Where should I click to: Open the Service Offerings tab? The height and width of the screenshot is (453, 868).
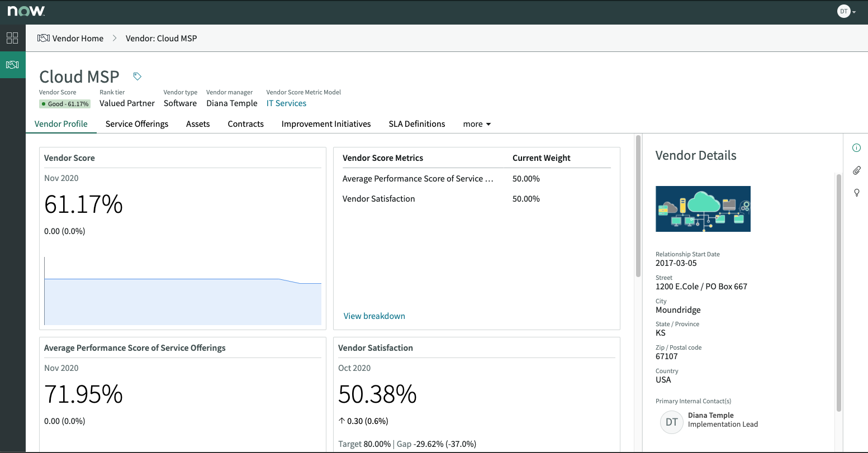[x=136, y=123]
